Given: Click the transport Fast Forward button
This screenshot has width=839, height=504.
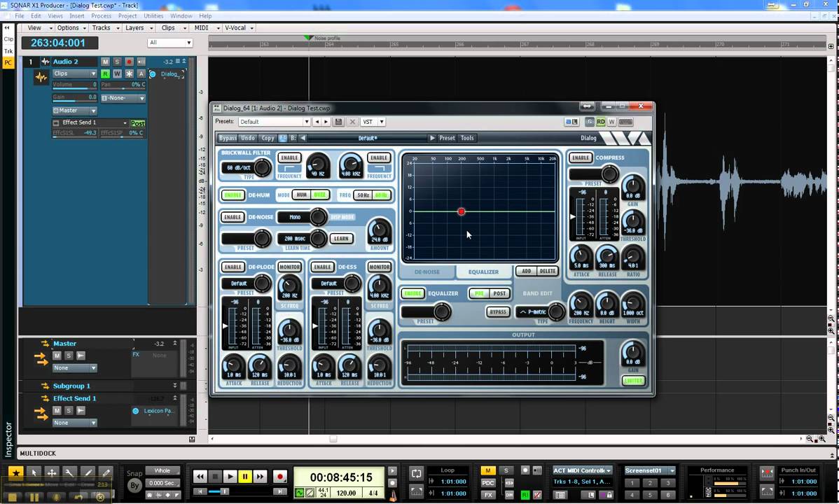Looking at the screenshot, I should point(260,476).
